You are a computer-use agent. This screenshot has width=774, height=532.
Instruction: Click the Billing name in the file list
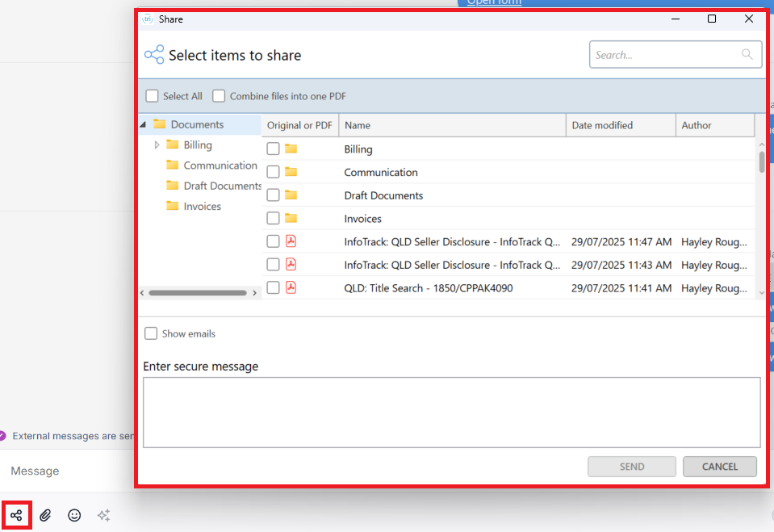[x=358, y=149]
